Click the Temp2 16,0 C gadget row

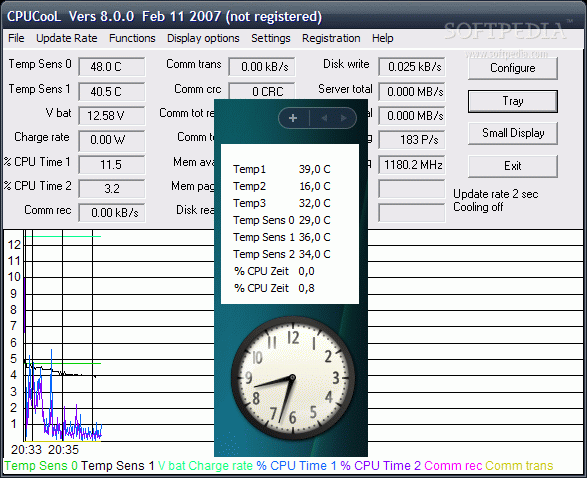click(x=282, y=186)
